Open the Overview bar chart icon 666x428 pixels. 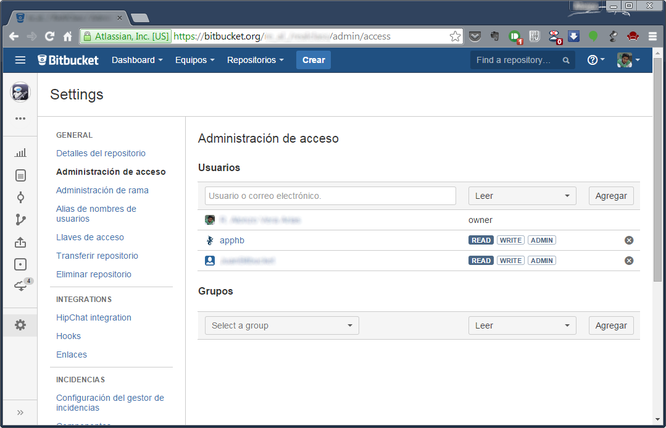20,153
